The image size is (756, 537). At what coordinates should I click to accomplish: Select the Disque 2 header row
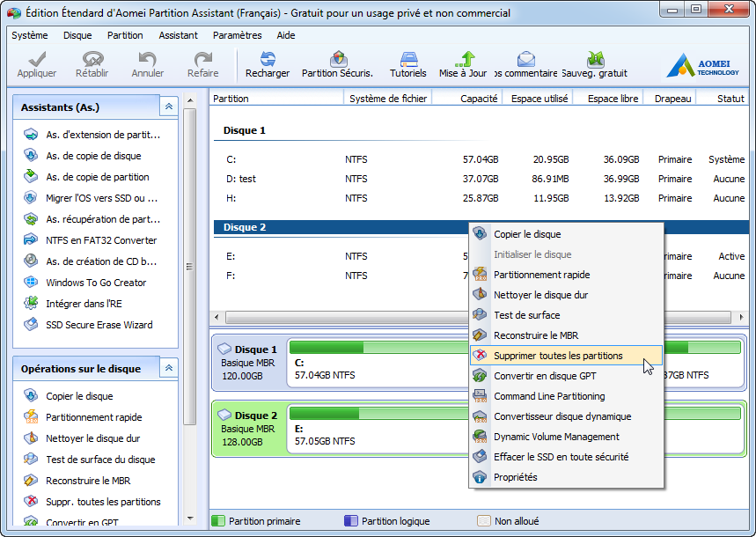(341, 227)
